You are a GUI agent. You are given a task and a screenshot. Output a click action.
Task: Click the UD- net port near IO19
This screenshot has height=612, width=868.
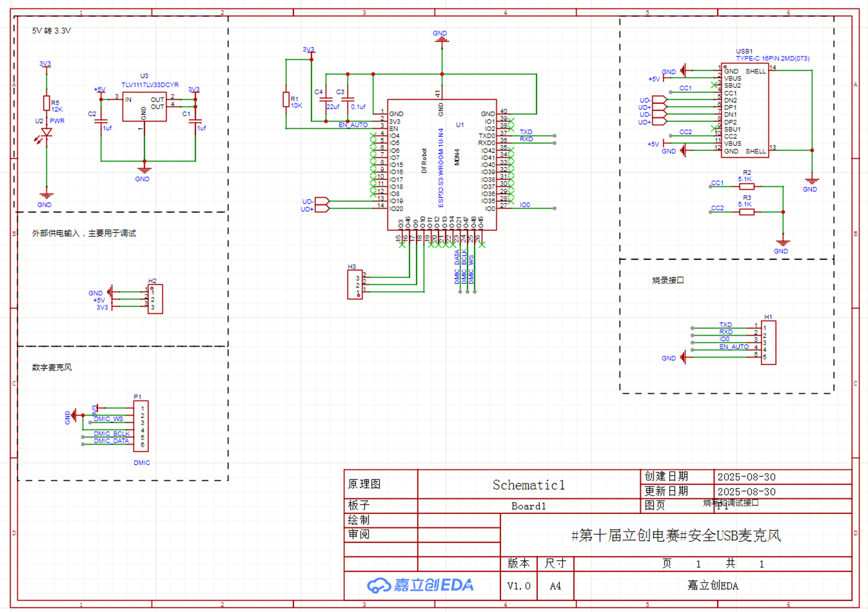click(x=322, y=201)
